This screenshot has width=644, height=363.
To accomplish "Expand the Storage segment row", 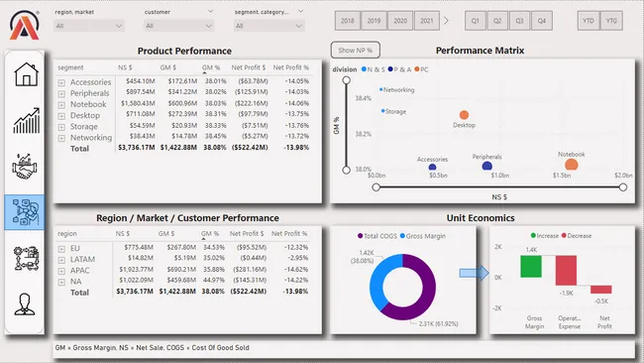I will 61,127.
